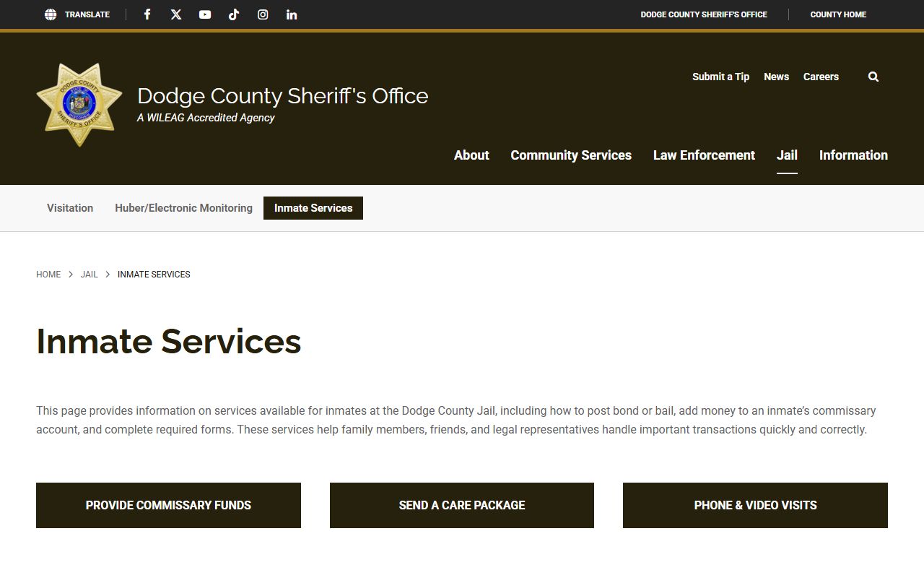Click 'A WILEAG Accredited Agency' tagline
This screenshot has height=578, width=924.
click(x=206, y=118)
